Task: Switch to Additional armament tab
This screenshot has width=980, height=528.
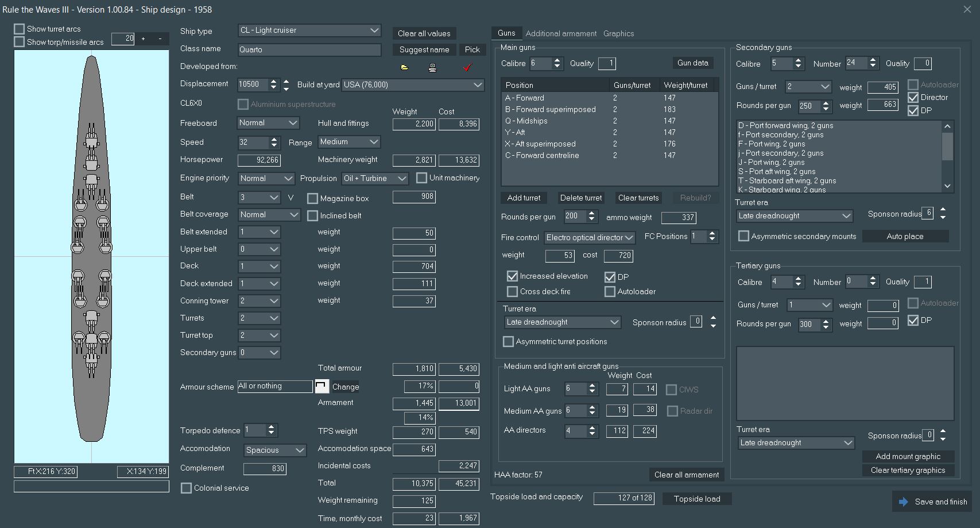Action: (561, 33)
